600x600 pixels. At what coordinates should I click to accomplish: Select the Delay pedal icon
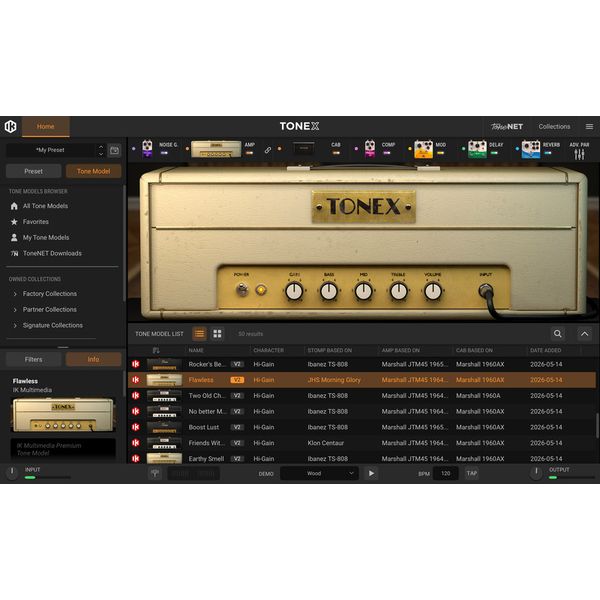[477, 149]
